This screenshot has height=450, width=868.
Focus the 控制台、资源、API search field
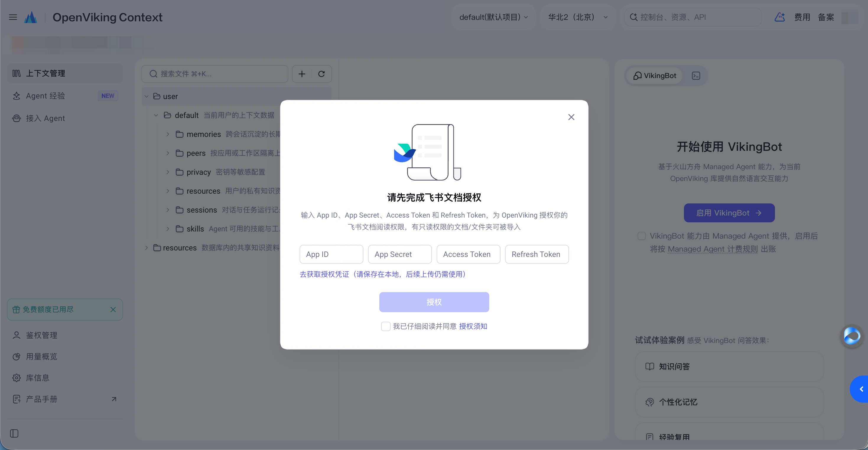693,17
